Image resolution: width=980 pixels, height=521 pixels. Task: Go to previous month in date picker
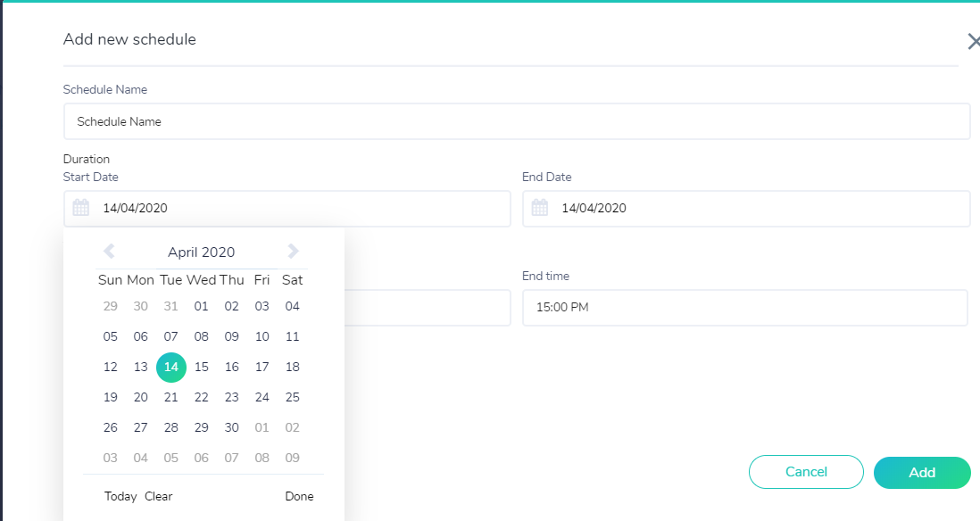tap(109, 251)
